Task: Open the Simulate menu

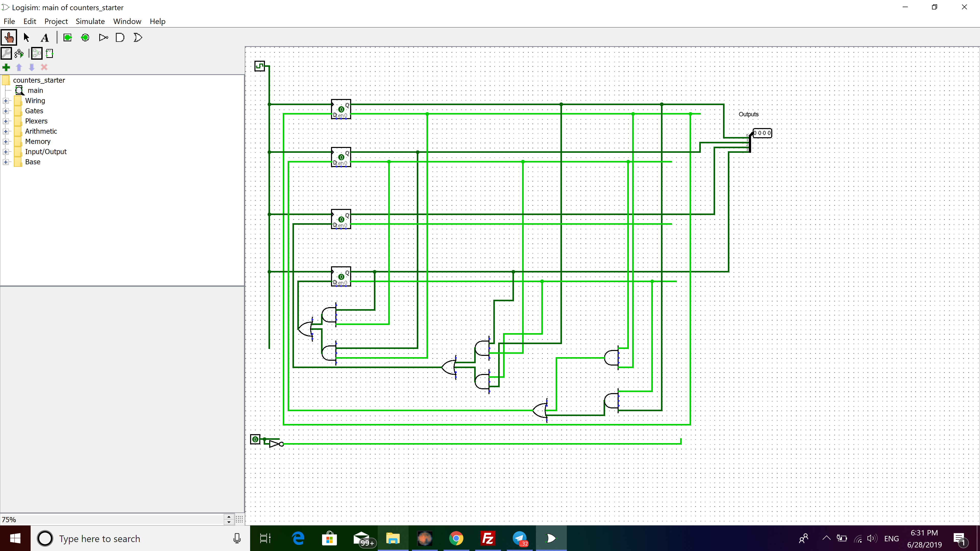Action: point(90,21)
